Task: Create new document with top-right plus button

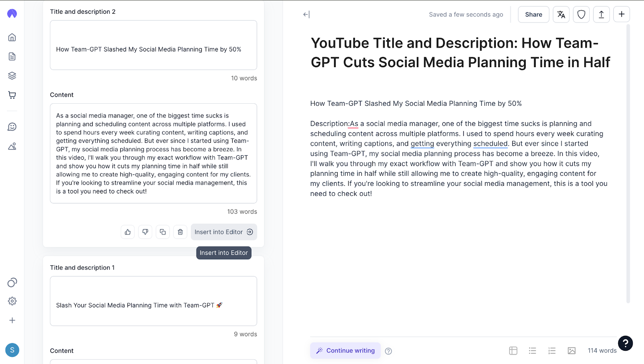Action: (621, 14)
